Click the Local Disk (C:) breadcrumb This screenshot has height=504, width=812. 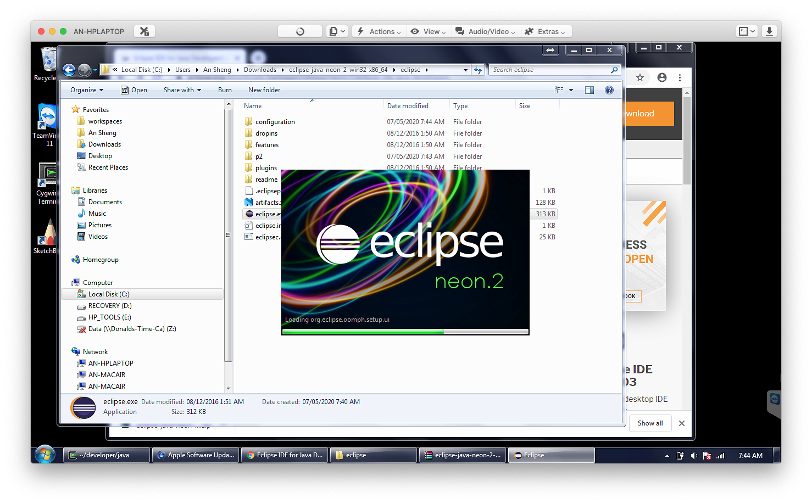pos(142,70)
